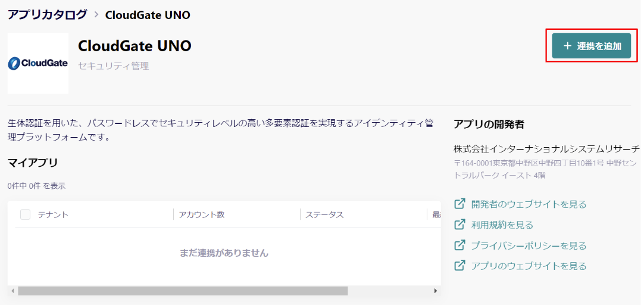Click external link icon beside 開発者のウェブサイトを見る

(x=459, y=204)
